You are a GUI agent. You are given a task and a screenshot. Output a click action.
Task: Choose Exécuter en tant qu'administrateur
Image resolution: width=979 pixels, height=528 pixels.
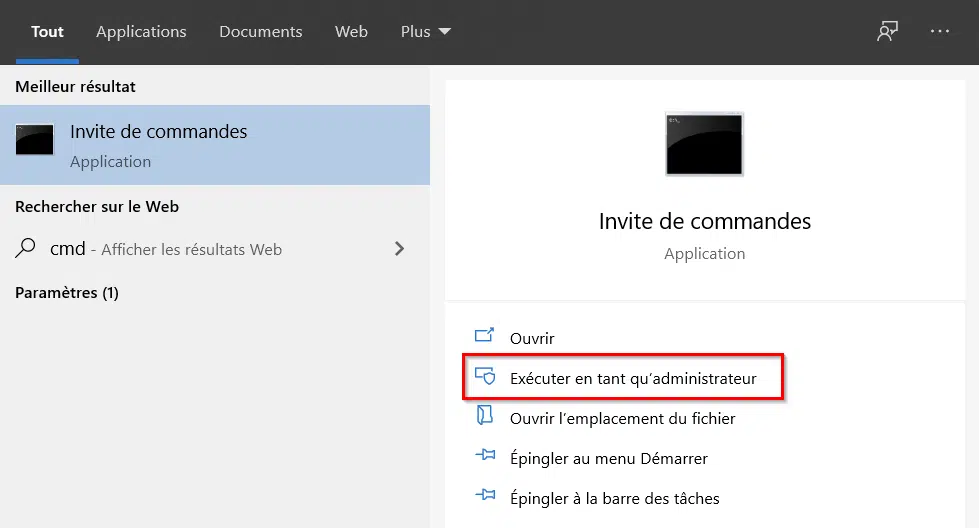click(633, 378)
